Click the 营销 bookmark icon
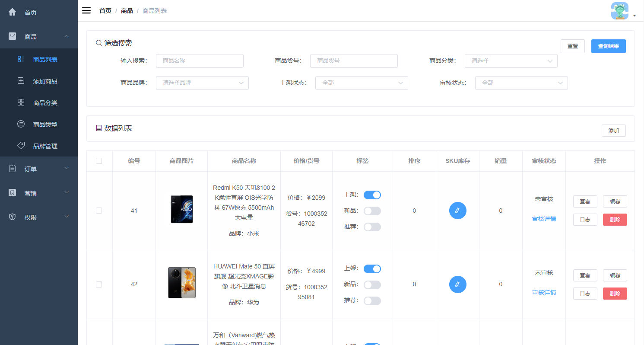The width and height of the screenshot is (644, 345). (13, 193)
